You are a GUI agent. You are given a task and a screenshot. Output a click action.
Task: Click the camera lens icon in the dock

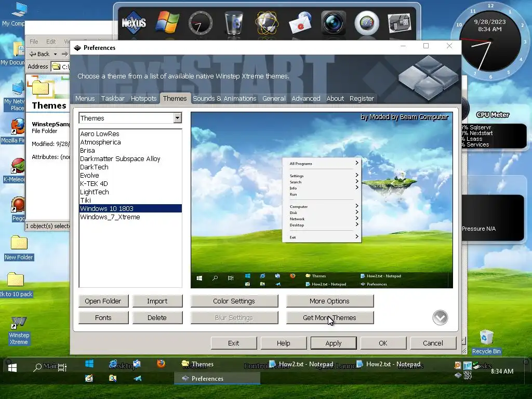click(x=334, y=23)
